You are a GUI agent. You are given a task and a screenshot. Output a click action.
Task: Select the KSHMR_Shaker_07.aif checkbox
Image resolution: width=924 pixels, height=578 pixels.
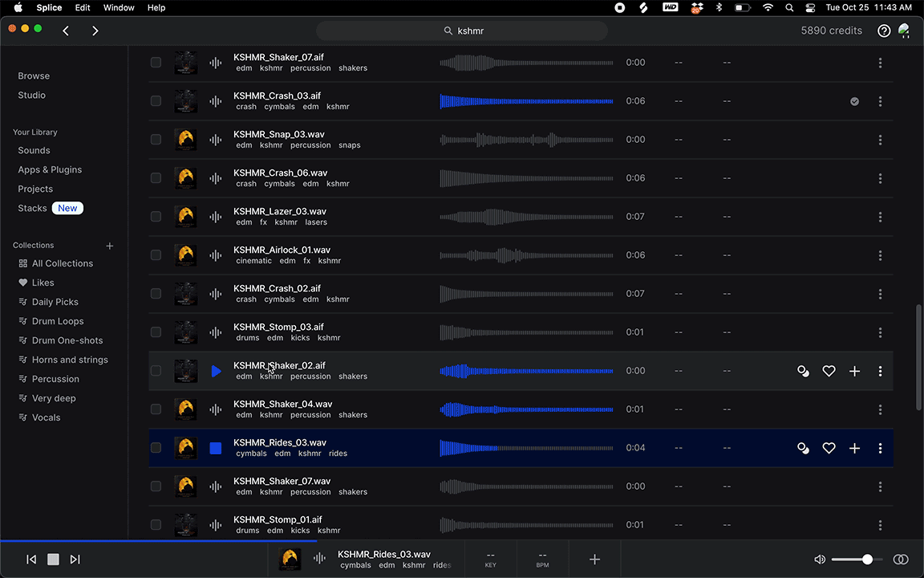156,63
